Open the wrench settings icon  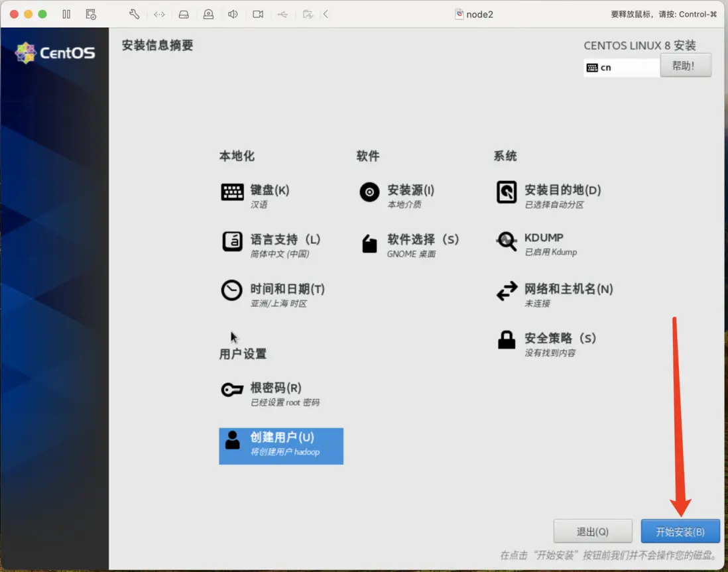(134, 15)
